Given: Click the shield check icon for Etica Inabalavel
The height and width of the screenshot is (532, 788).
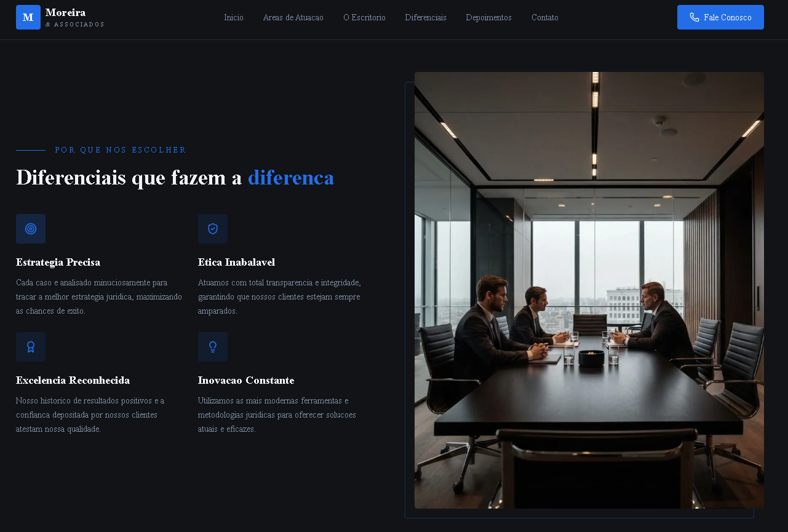Looking at the screenshot, I should (x=213, y=229).
